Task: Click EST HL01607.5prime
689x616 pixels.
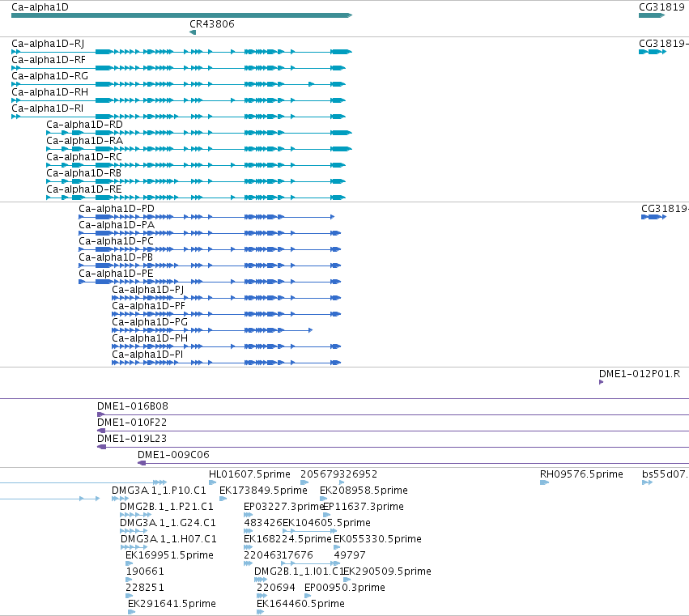Action: [x=213, y=482]
